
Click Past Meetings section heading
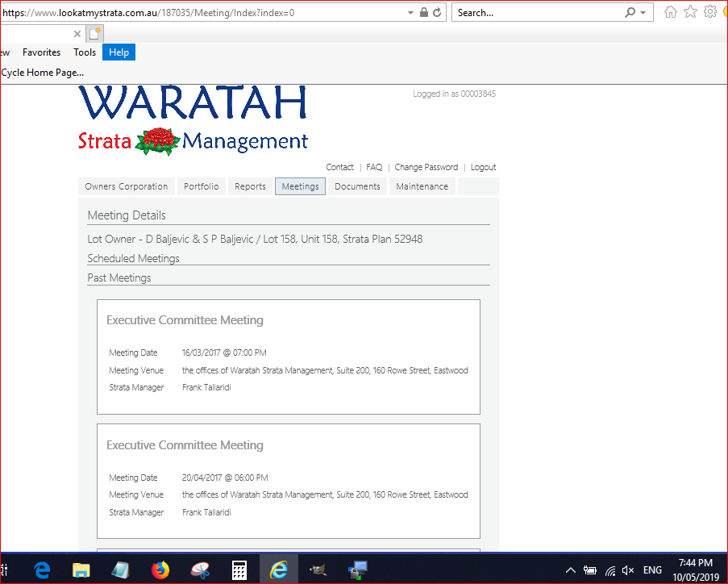pos(119,277)
